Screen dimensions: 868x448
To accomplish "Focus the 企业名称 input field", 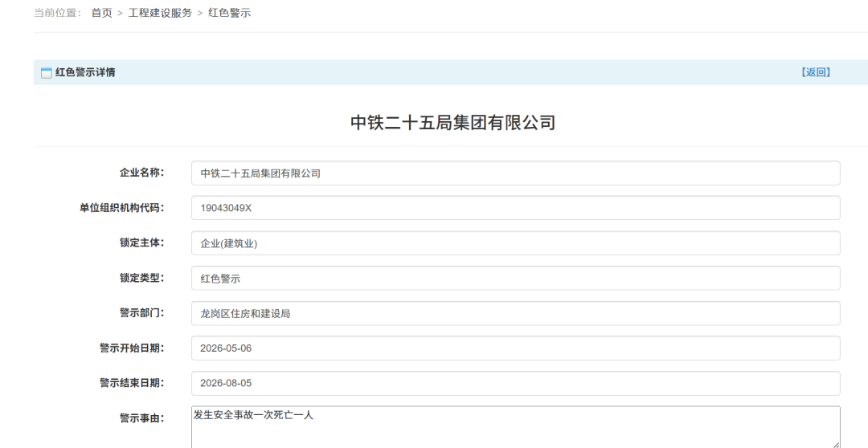I will pyautogui.click(x=515, y=173).
